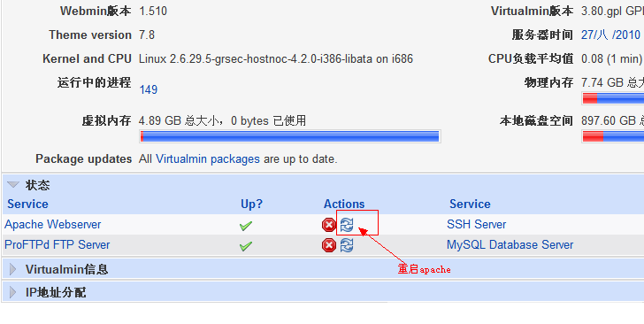Click the Actions column header
644x324 pixels.
(344, 204)
